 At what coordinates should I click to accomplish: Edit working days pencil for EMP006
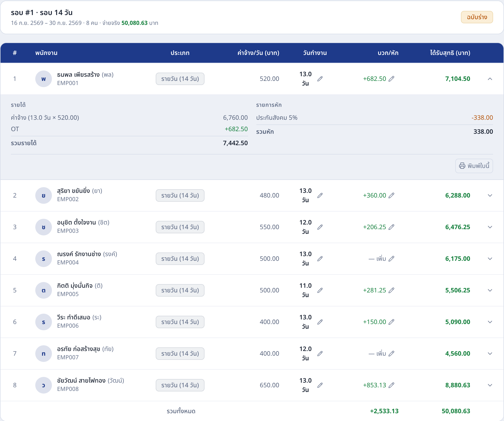point(320,322)
